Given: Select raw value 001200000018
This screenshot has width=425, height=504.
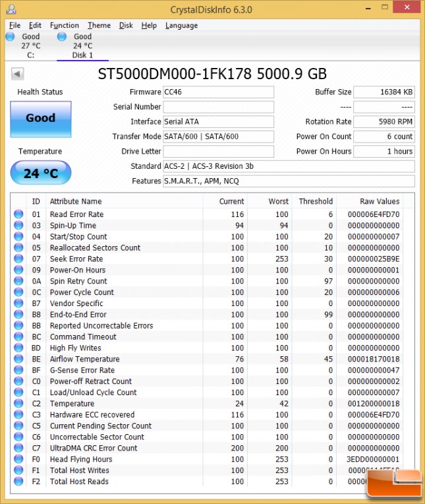Looking at the screenshot, I should (374, 403).
